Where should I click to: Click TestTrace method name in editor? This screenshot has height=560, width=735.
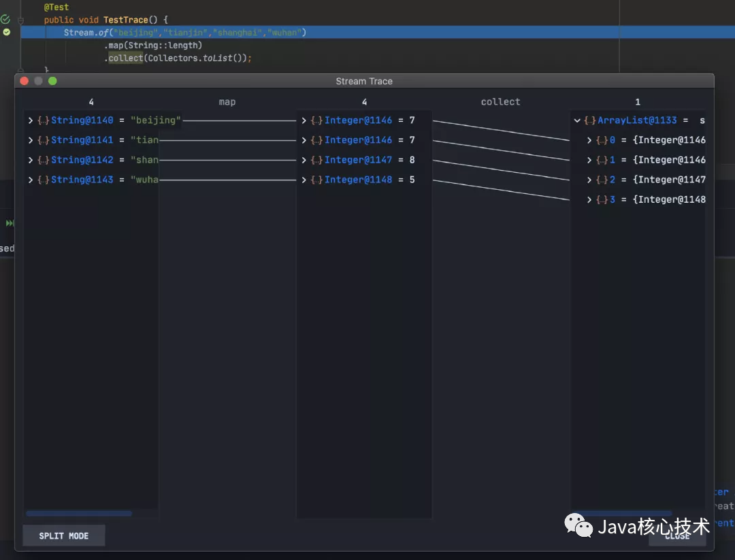[x=125, y=20]
